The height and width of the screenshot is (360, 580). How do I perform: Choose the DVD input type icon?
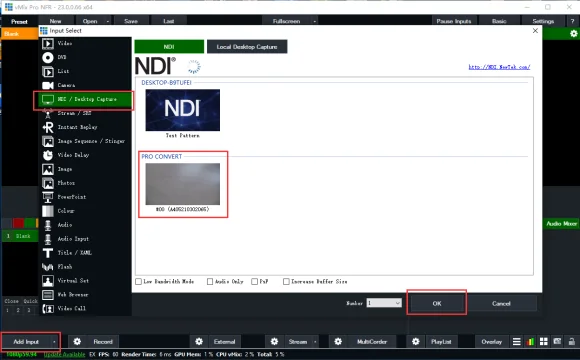[48, 58]
